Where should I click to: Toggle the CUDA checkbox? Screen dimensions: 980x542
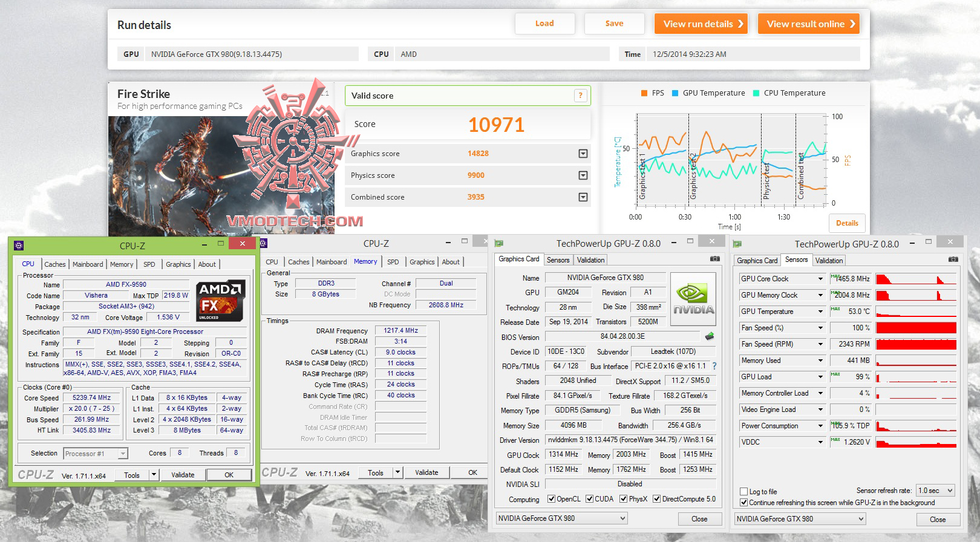tap(589, 499)
